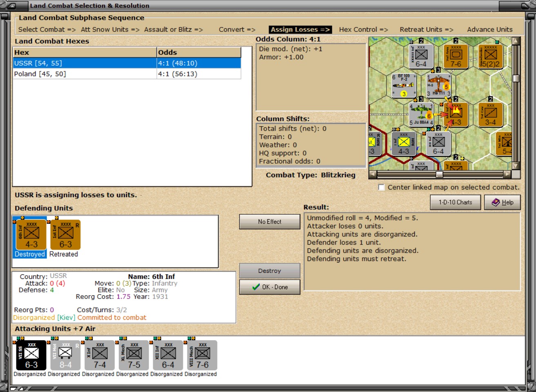Click the Advance Units subphase step
This screenshot has width=536, height=392.
[x=490, y=29]
